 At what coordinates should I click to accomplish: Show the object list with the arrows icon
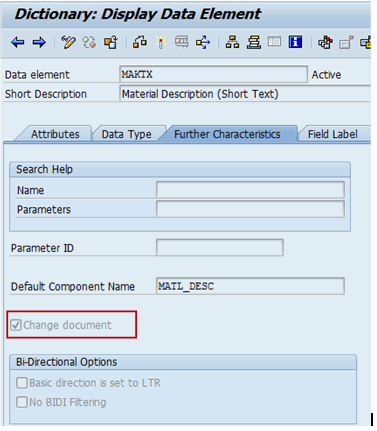[203, 42]
